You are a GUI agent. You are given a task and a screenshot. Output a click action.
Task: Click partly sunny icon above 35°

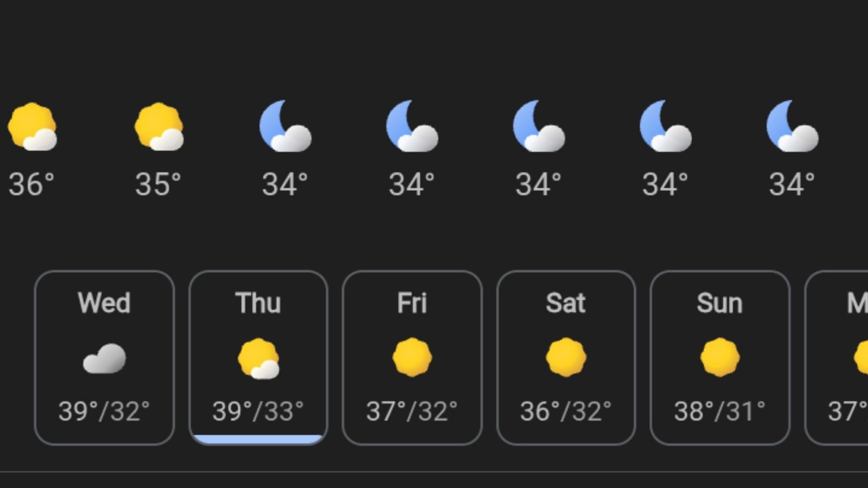159,126
